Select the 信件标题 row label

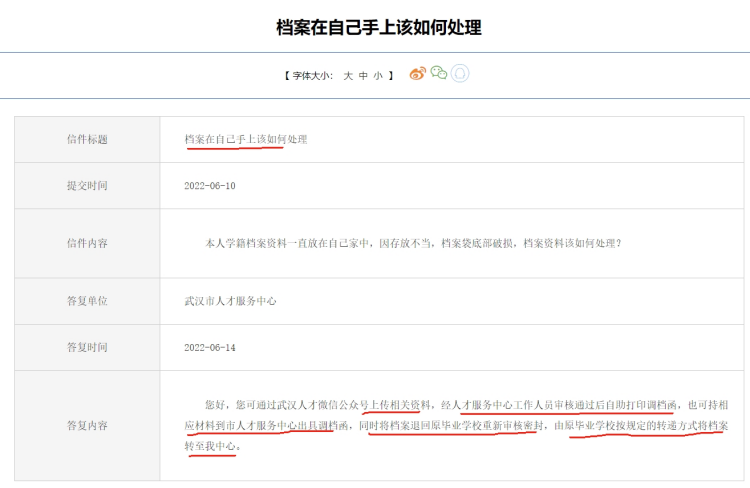[87, 139]
